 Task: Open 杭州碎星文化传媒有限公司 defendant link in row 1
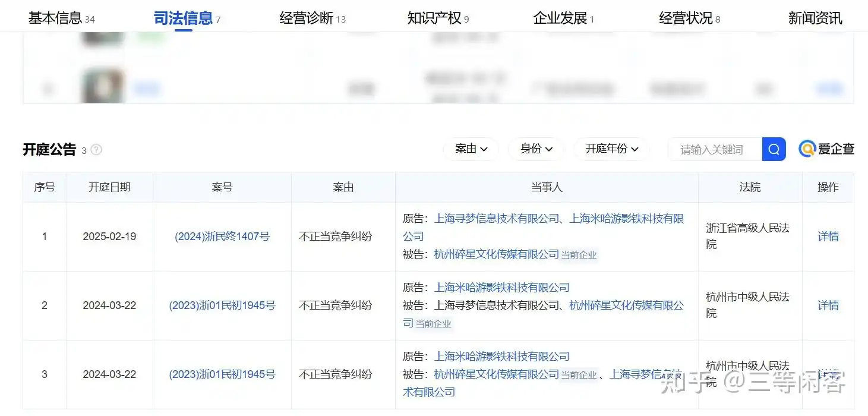(497, 254)
